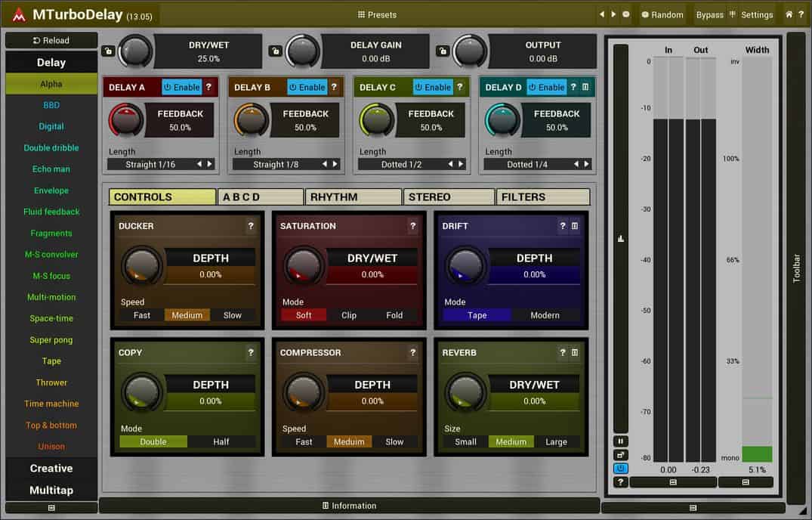Screen dimensions: 812x520
Task: Open help for the Compressor panel
Action: pos(412,353)
